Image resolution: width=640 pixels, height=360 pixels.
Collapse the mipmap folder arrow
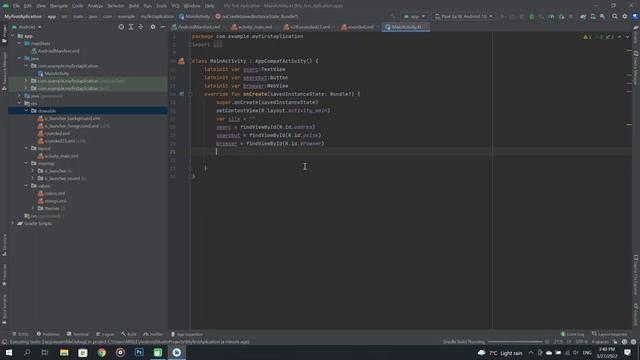[x=27, y=163]
